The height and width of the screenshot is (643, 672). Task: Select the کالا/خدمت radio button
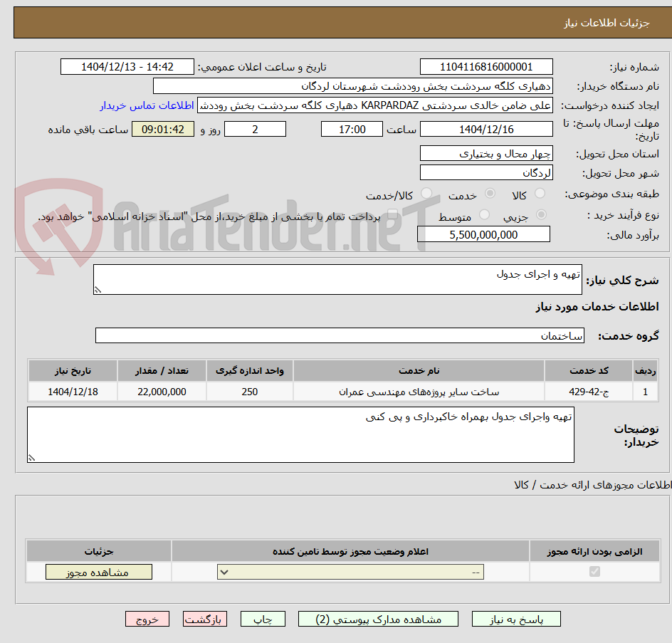tap(426, 194)
